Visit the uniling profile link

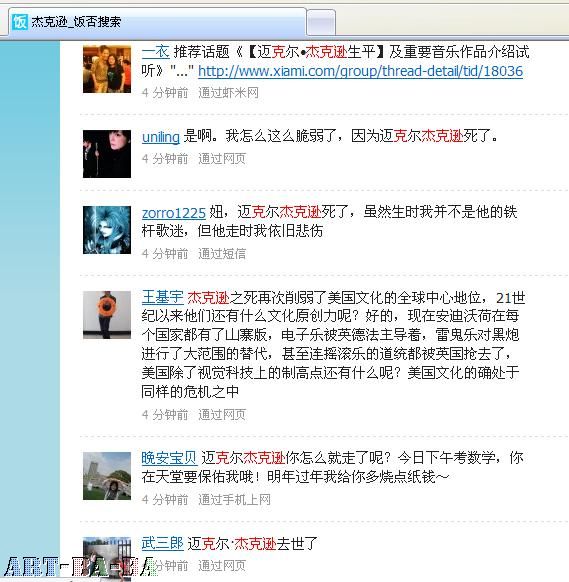coord(161,137)
